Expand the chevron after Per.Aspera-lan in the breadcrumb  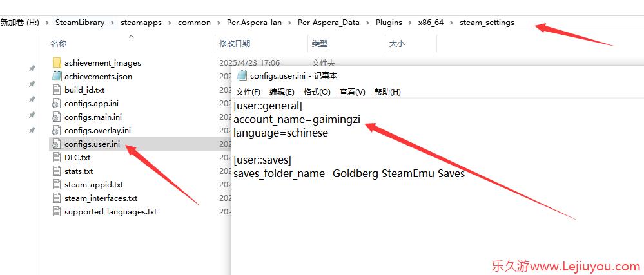coord(290,23)
